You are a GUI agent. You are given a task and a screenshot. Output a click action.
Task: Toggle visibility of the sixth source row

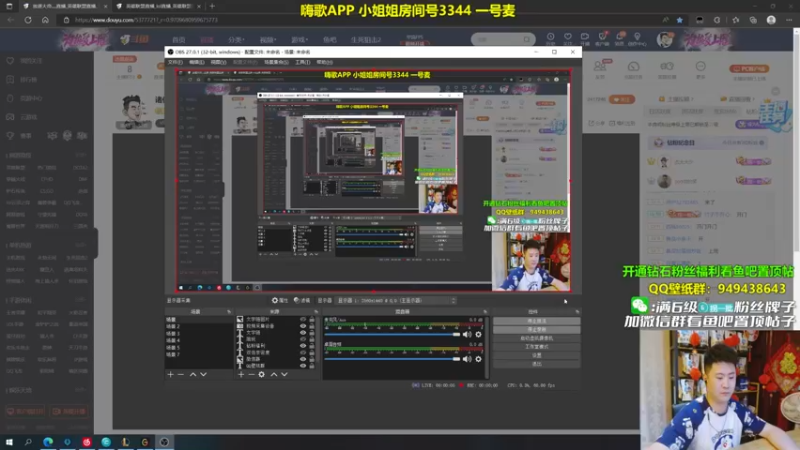(303, 353)
